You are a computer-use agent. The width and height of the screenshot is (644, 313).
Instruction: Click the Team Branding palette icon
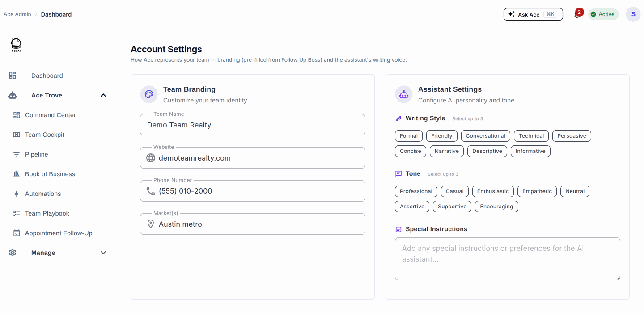tap(149, 94)
